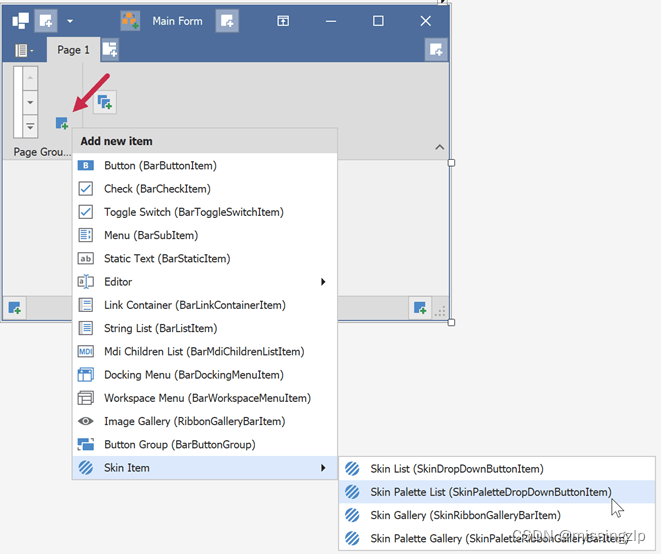Click the add page icon beside the Page 1 tab
Image resolution: width=661 pixels, height=554 pixels.
109,49
